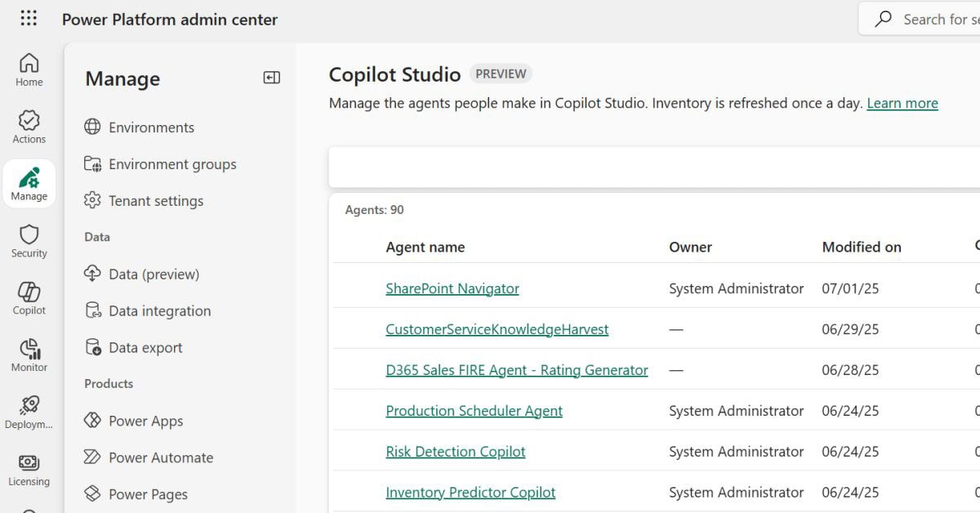
Task: Click the search magnifier icon
Action: pos(883,20)
